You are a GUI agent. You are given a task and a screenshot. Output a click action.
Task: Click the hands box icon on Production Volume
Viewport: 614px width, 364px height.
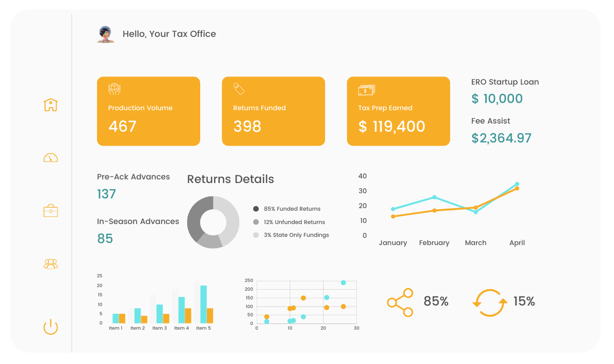point(114,89)
